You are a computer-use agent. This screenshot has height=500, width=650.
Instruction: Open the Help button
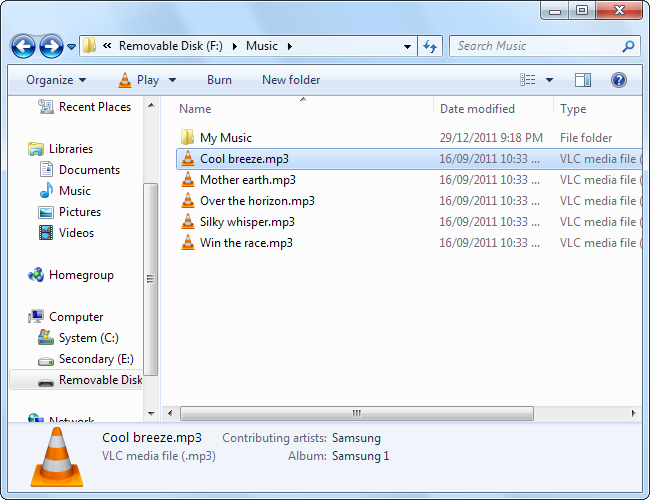pos(618,80)
